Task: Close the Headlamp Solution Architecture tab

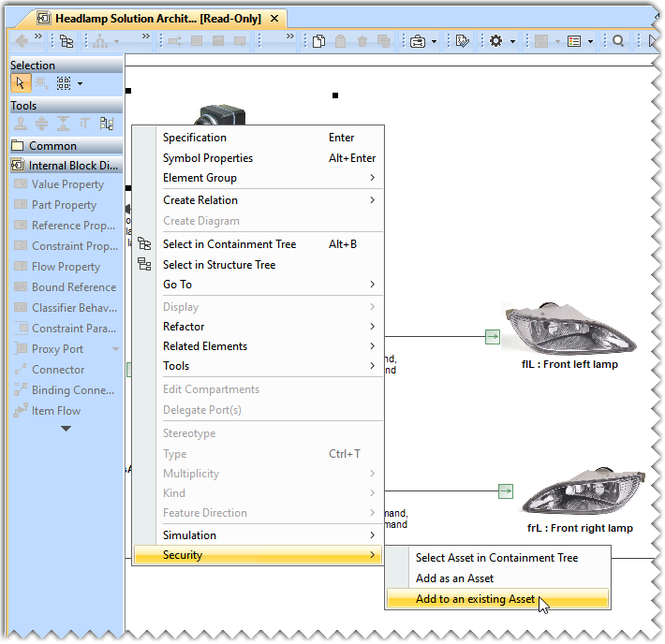Action: pos(273,19)
